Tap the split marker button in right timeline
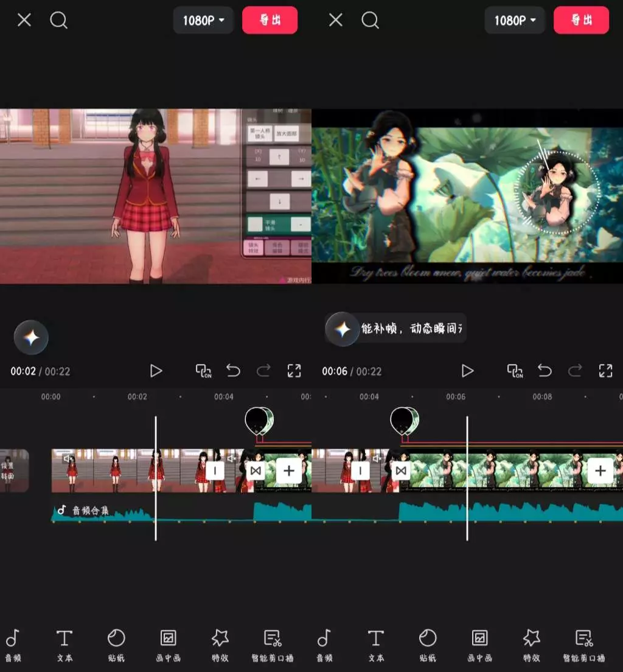 [x=360, y=471]
